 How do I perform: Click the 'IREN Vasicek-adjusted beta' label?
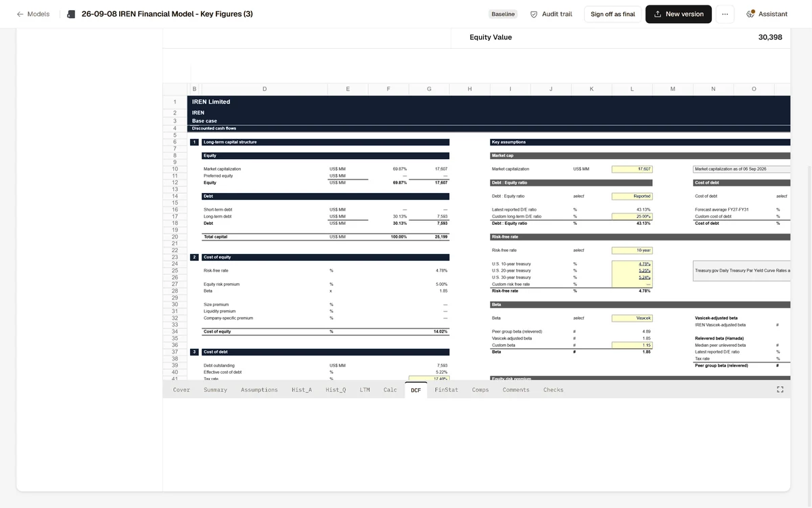click(x=721, y=324)
